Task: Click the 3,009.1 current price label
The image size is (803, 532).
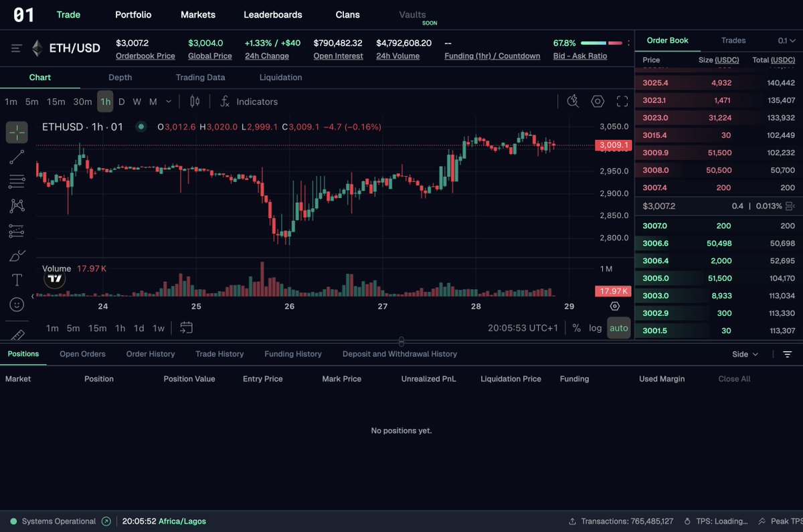Action: click(x=613, y=145)
